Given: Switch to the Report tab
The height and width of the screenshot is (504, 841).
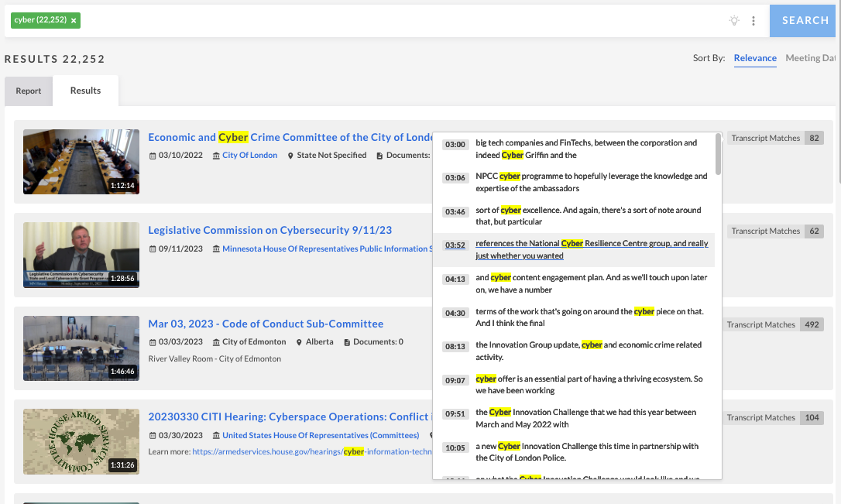Looking at the screenshot, I should (x=29, y=91).
